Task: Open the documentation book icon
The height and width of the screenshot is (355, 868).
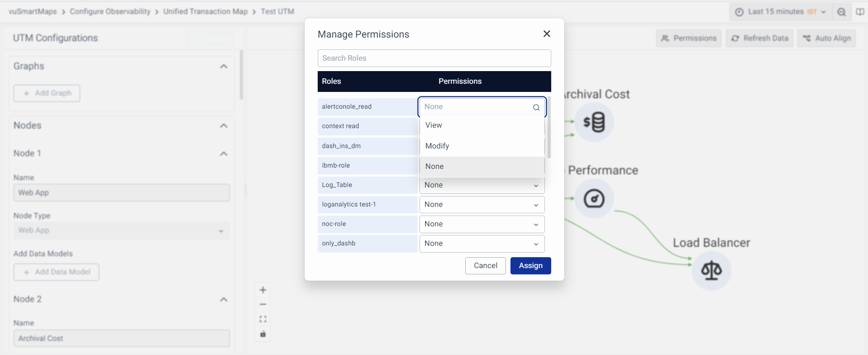Action: [x=860, y=12]
